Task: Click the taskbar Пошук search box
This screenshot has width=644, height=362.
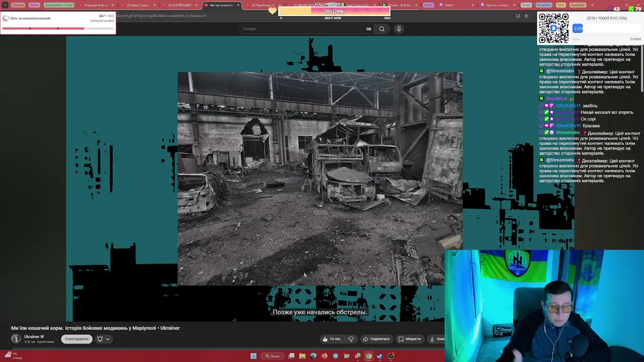Action: pos(273,356)
